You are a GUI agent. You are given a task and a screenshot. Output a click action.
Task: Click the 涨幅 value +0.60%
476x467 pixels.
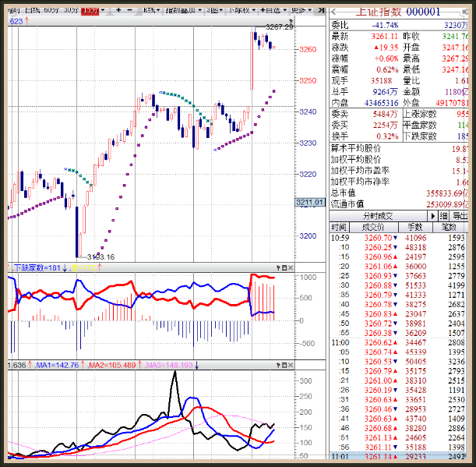click(x=386, y=58)
